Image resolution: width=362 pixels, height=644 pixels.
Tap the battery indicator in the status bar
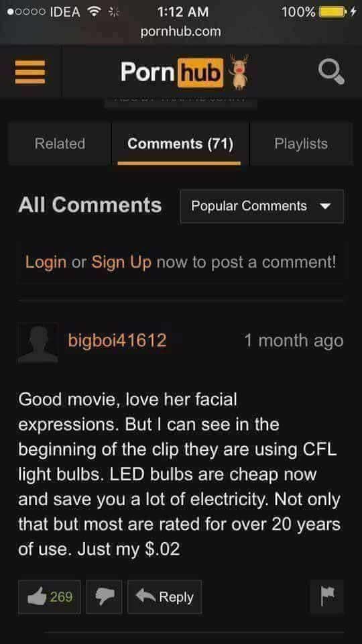coord(333,12)
